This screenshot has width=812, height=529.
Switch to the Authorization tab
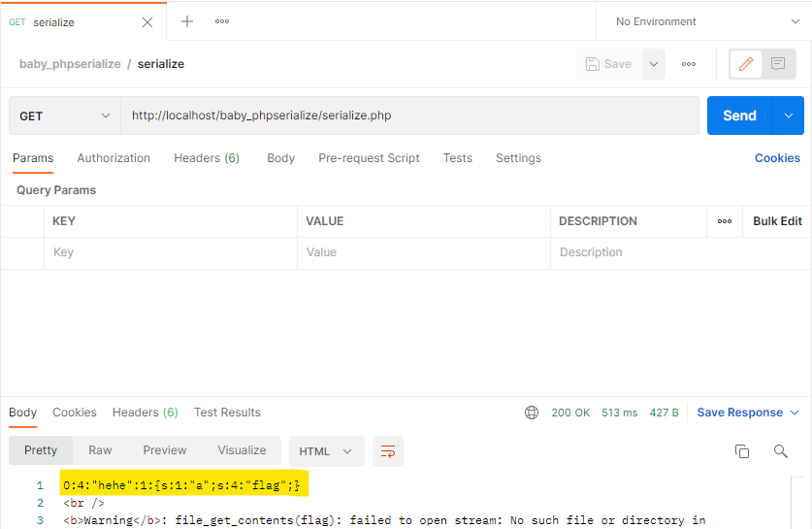(x=114, y=158)
